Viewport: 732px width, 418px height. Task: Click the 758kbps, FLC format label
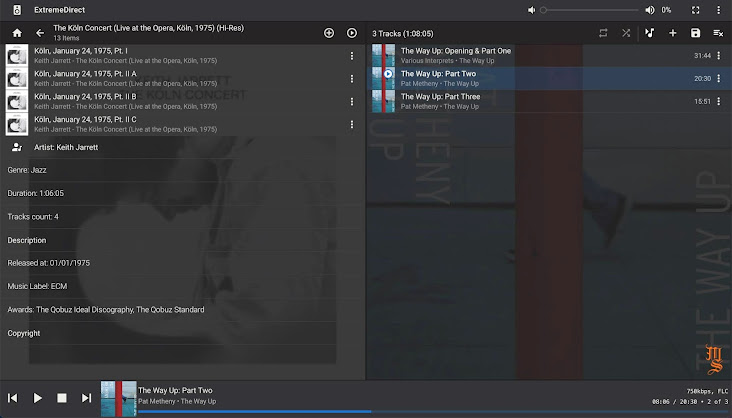click(707, 391)
